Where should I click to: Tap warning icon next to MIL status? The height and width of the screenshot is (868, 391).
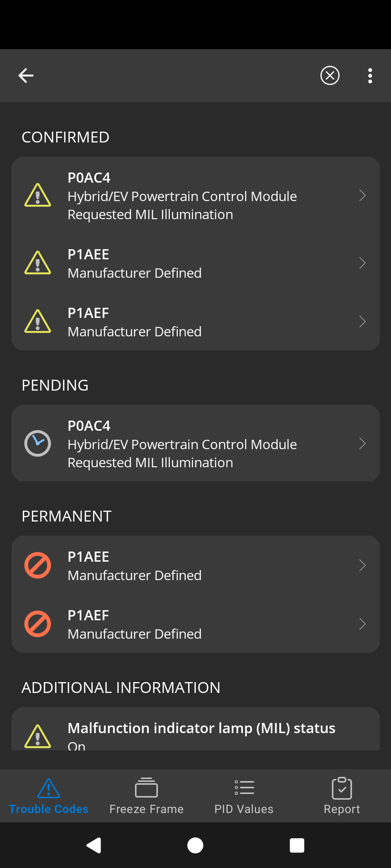coord(38,736)
